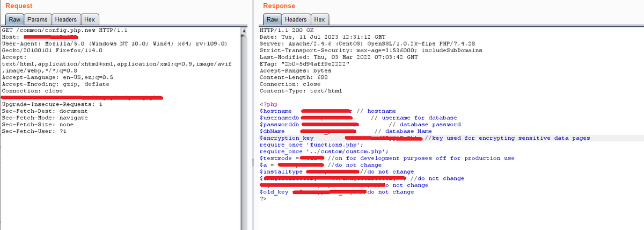Click the Response panel heading
Image resolution: width=644 pixels, height=230 pixels.
(x=279, y=6)
